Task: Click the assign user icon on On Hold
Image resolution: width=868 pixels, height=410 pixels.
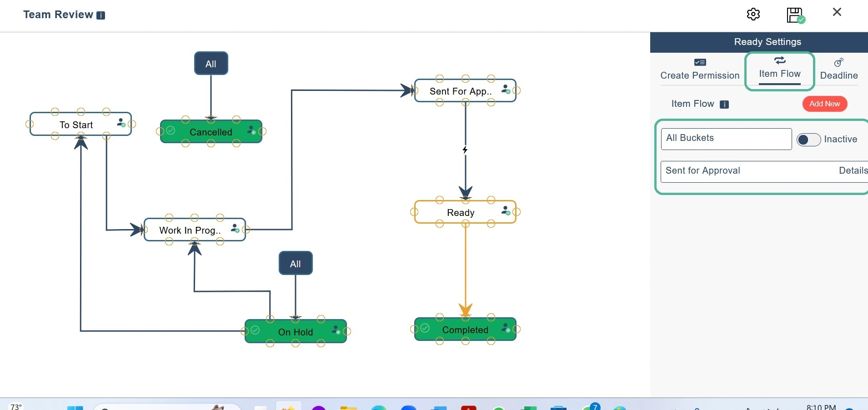Action: (x=336, y=330)
